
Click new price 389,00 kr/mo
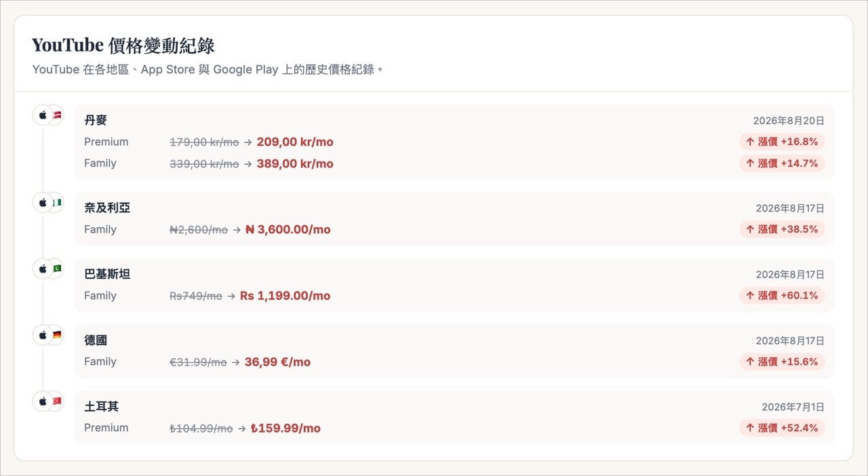pyautogui.click(x=295, y=164)
